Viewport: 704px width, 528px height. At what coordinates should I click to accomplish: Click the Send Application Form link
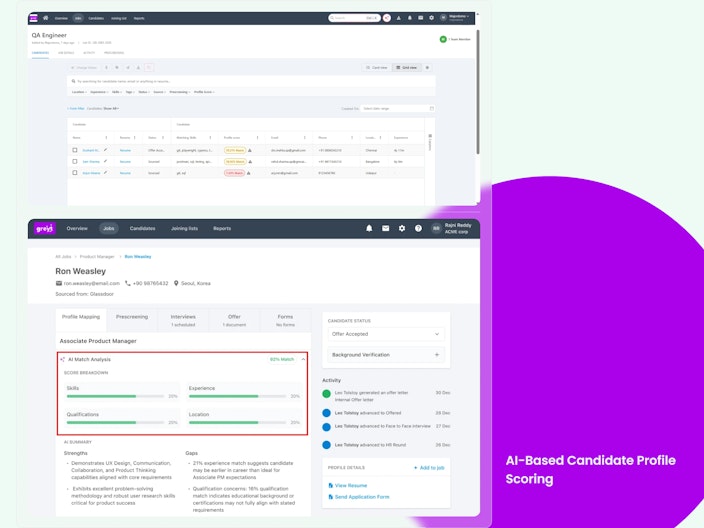pos(359,497)
